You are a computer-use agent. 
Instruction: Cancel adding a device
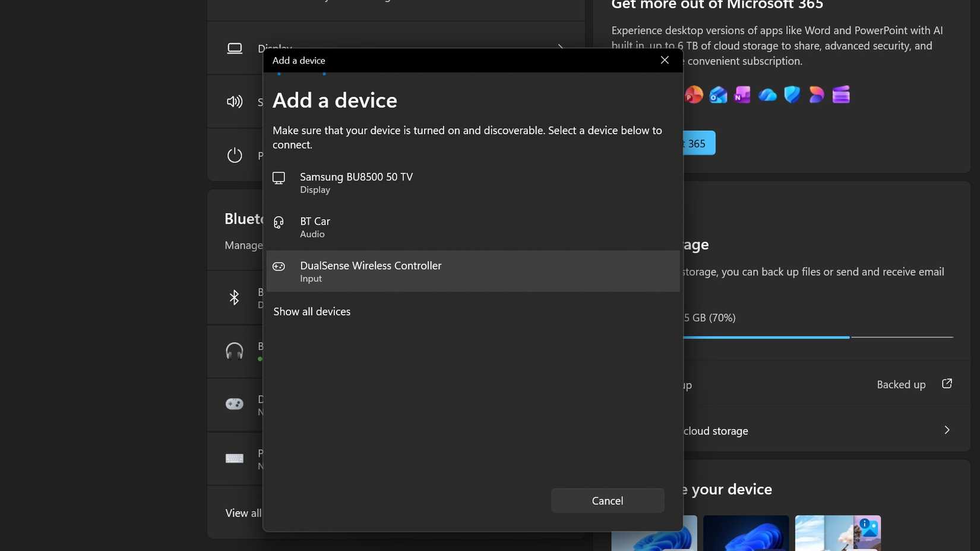[x=608, y=501]
